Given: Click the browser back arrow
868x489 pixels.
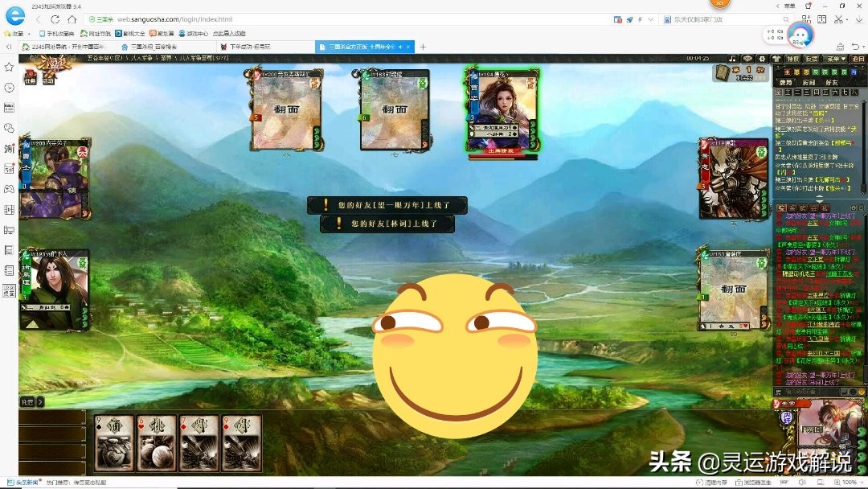Looking at the screenshot, I should pyautogui.click(x=39, y=19).
